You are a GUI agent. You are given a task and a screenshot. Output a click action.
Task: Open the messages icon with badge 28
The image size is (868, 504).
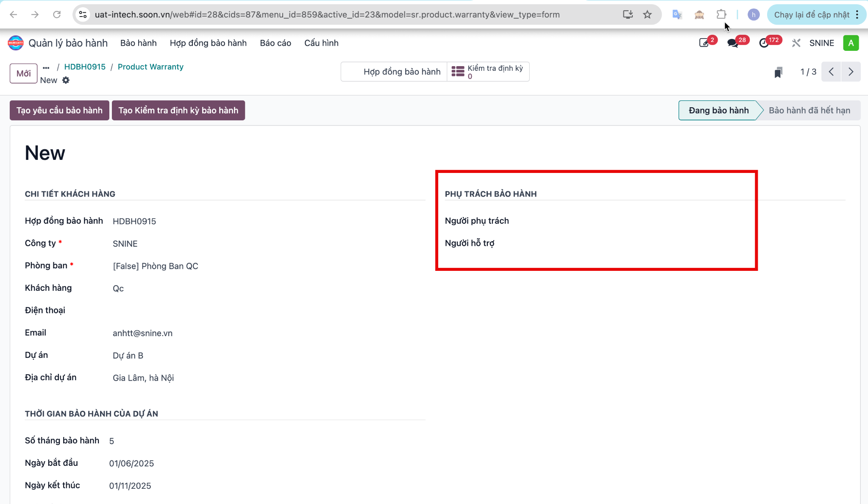(733, 43)
